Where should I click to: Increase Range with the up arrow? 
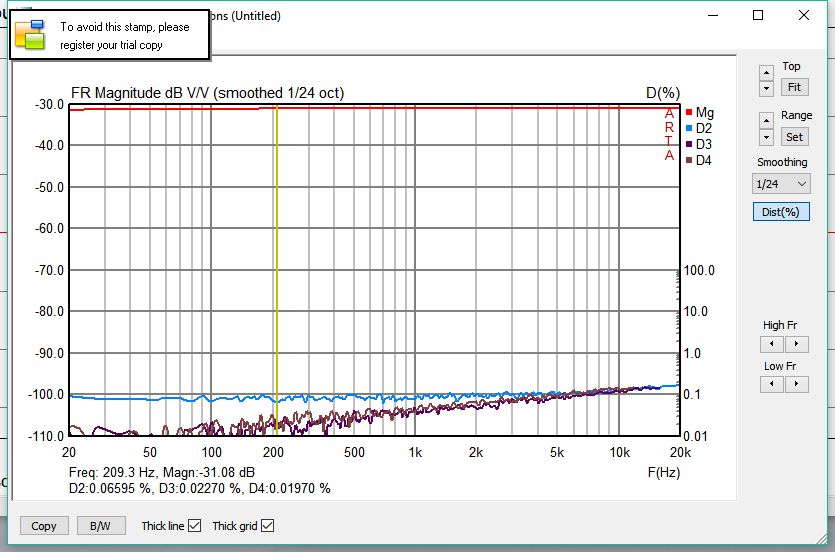click(766, 121)
